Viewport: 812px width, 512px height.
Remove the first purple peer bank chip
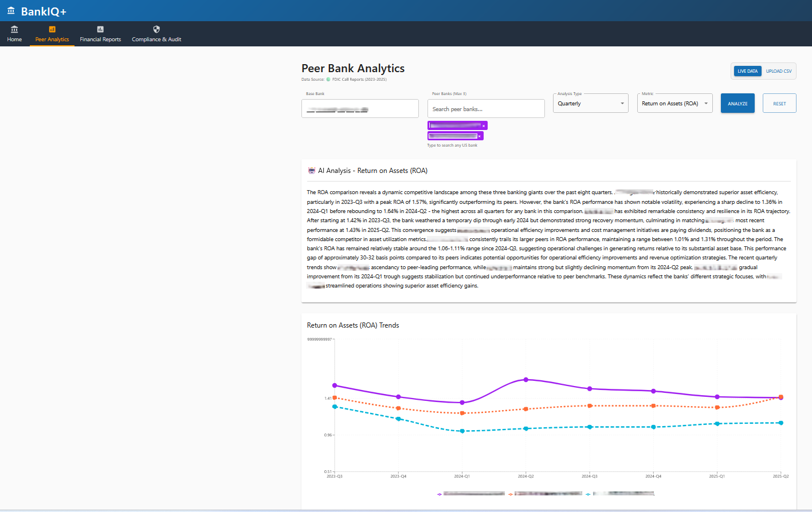(x=484, y=126)
